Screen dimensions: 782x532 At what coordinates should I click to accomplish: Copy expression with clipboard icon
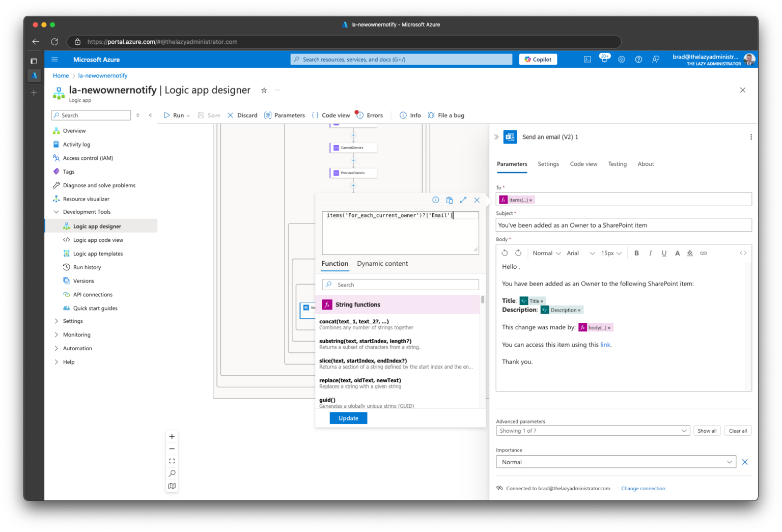click(450, 200)
